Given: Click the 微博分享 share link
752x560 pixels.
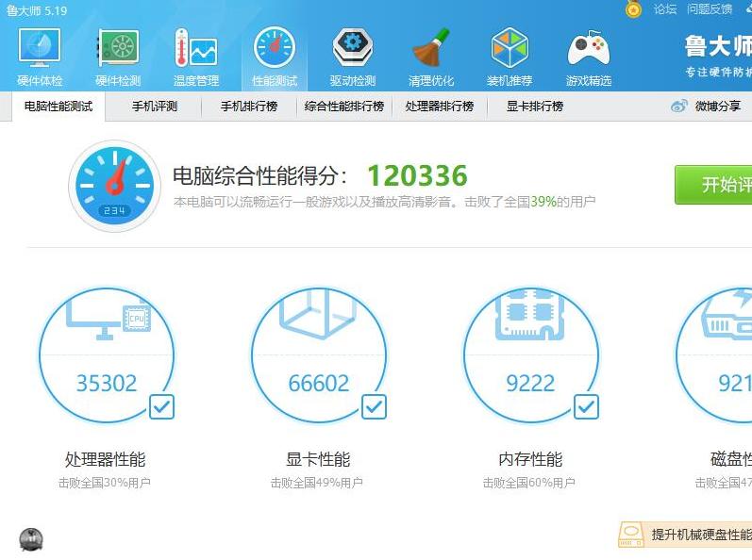Looking at the screenshot, I should click(717, 106).
